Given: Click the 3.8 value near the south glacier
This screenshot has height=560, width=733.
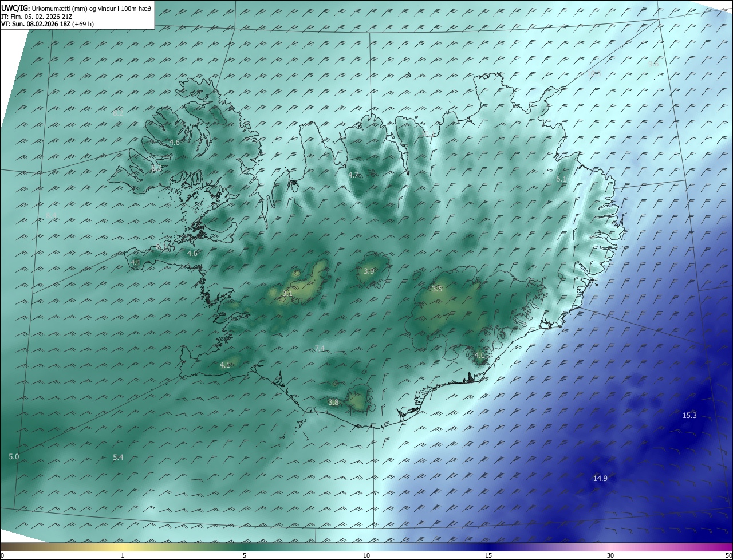Looking at the screenshot, I should point(333,403).
